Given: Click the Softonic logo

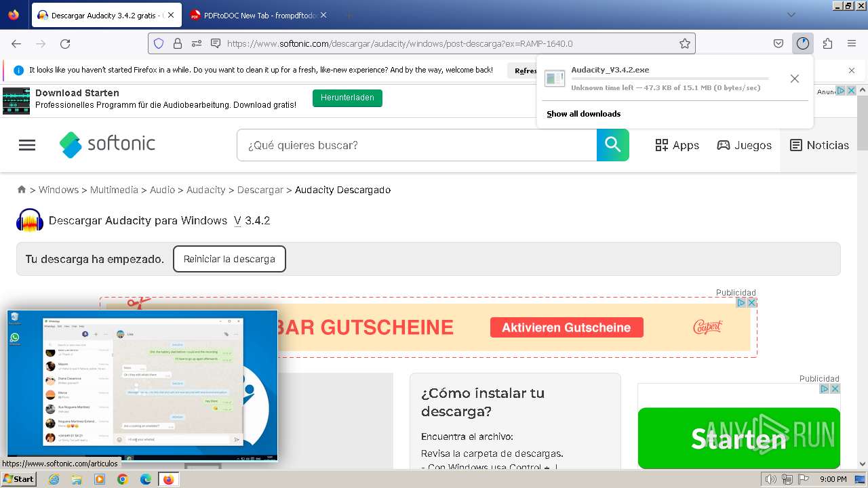Looking at the screenshot, I should [x=108, y=144].
